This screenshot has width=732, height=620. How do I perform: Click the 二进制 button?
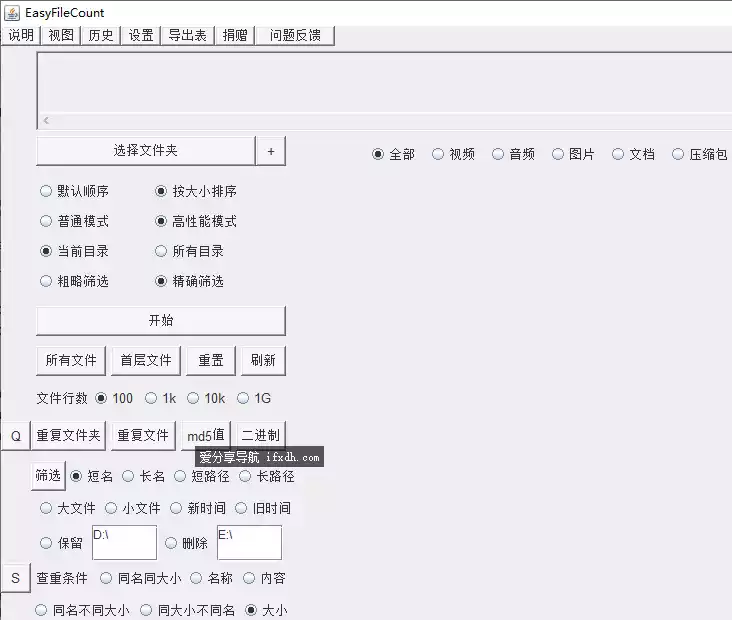pos(260,435)
